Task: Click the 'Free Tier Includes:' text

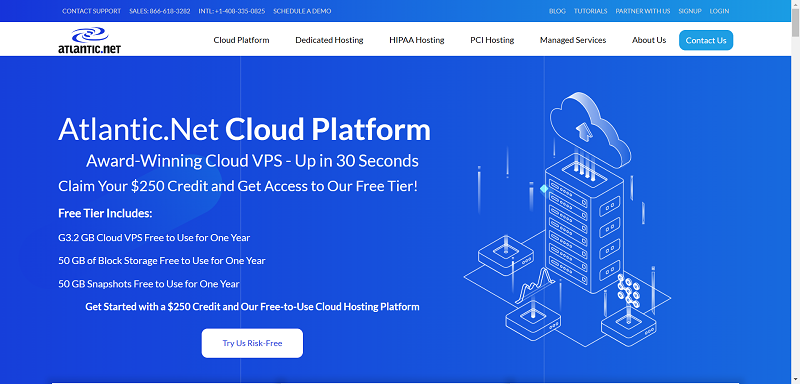Action: click(105, 213)
